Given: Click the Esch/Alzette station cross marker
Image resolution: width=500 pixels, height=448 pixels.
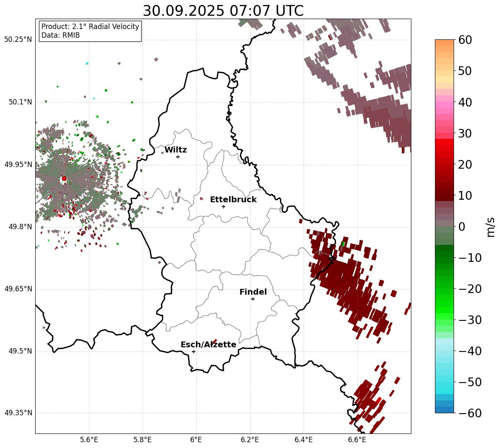Looking at the screenshot, I should pyautogui.click(x=193, y=351).
